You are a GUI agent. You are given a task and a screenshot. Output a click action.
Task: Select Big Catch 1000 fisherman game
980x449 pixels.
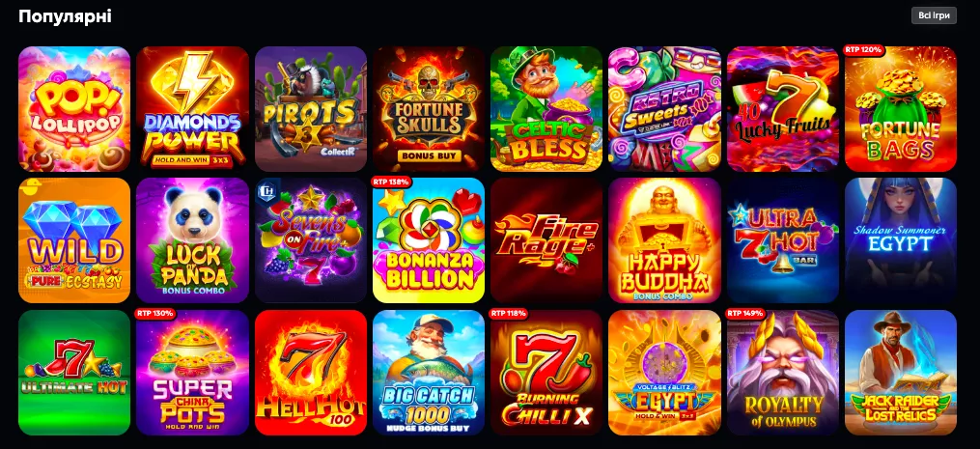(429, 373)
